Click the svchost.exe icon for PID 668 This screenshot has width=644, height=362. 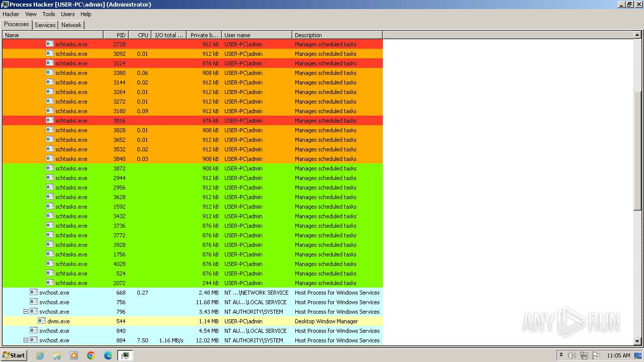[34, 292]
